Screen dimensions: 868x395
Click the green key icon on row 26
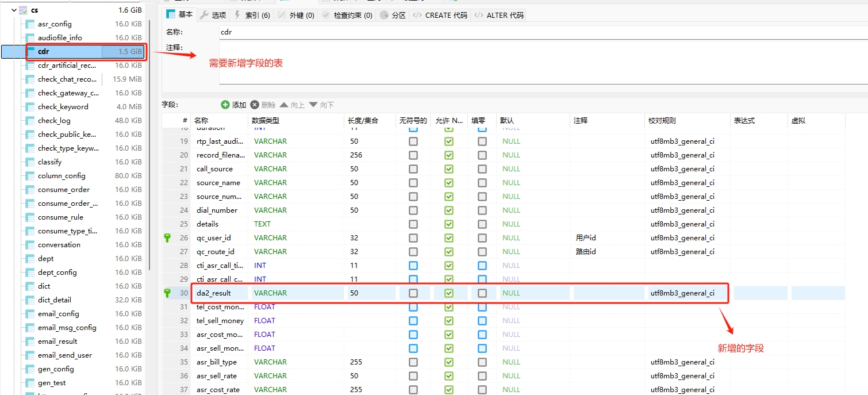click(x=168, y=237)
